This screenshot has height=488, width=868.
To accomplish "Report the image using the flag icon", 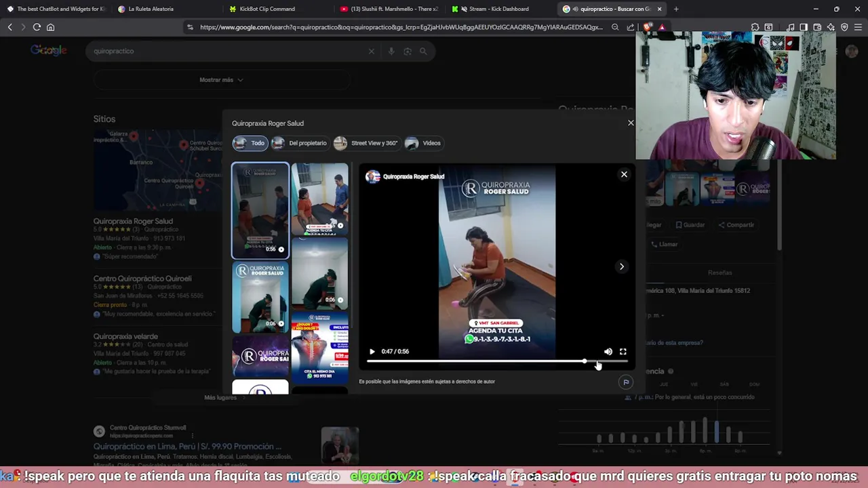I will click(626, 382).
